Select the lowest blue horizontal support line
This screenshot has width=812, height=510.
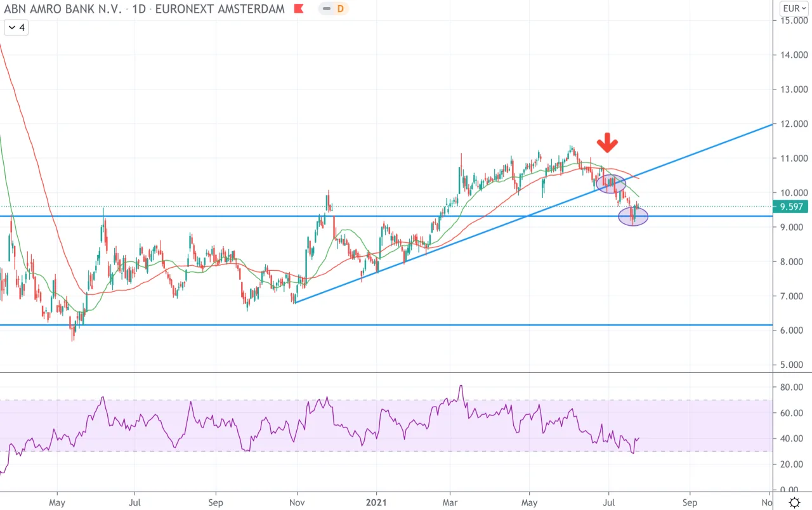point(386,325)
